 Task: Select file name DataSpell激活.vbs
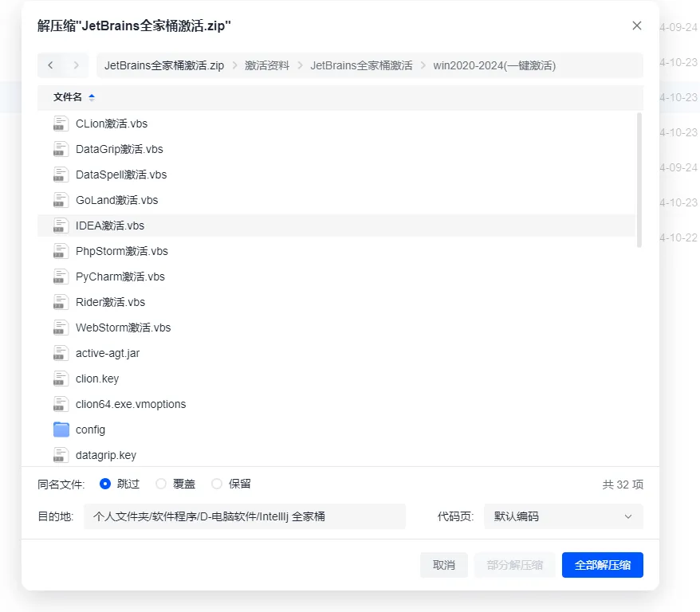pyautogui.click(x=121, y=175)
